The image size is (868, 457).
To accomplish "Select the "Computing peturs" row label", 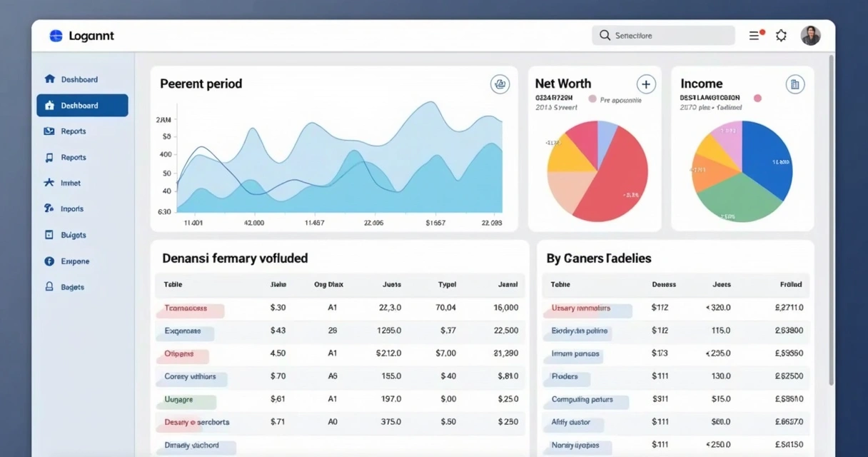I will 582,400.
